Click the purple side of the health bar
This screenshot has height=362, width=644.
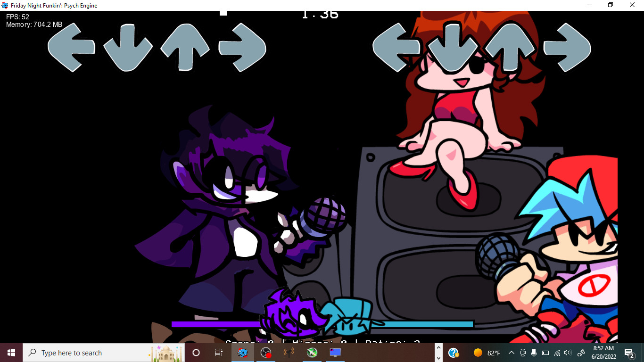(x=216, y=324)
